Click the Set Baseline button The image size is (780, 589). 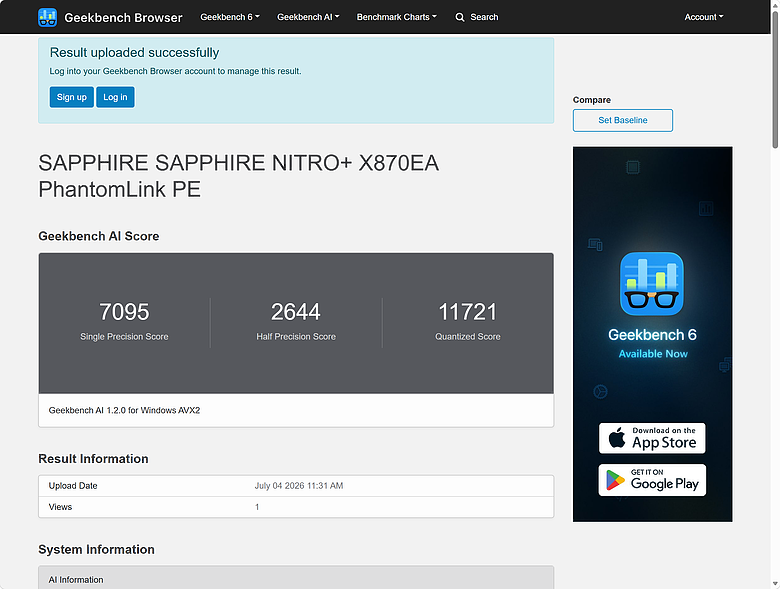[623, 120]
